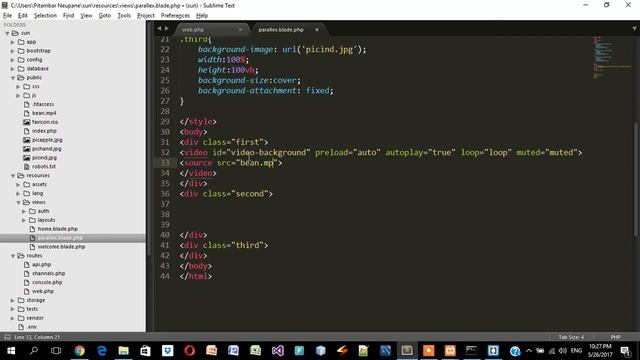The height and width of the screenshot is (360, 640).
Task: Go to previous tab arrow
Action: click(159, 29)
